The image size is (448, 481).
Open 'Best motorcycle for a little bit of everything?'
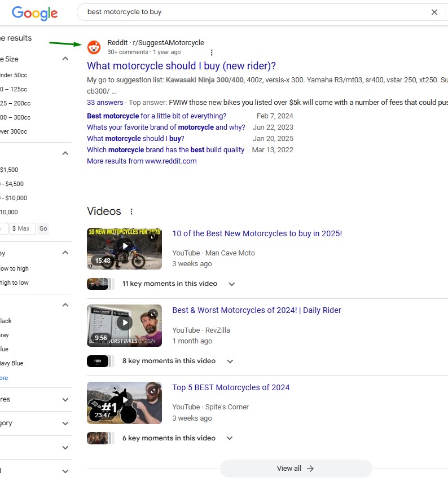pos(156,116)
